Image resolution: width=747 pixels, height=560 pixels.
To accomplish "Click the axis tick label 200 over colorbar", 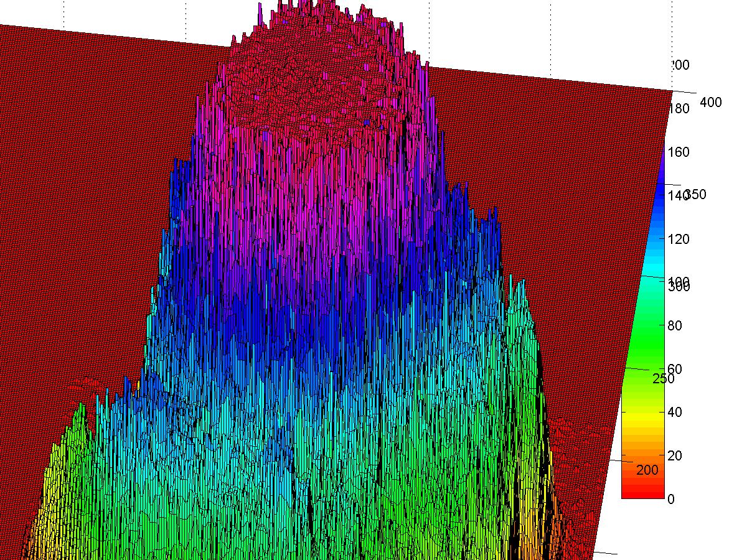I will (647, 470).
